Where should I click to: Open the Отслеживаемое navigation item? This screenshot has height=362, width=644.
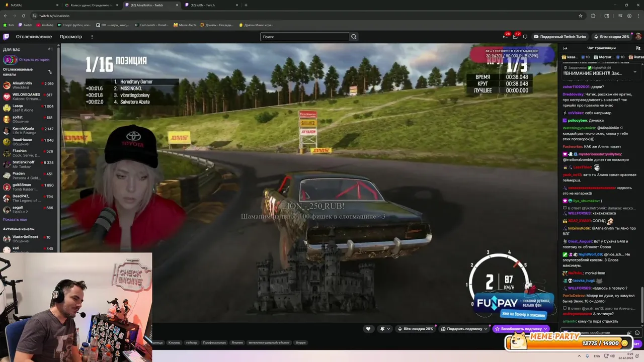(x=34, y=36)
